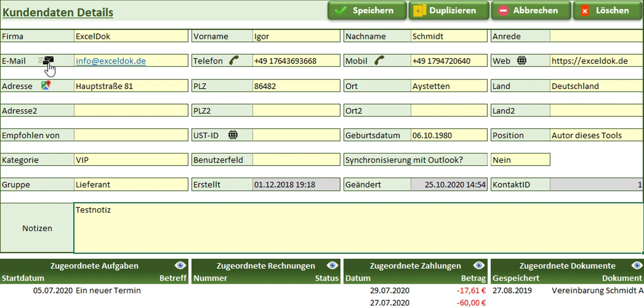This screenshot has height=307, width=644.
Task: Select the empty PLZ2 field
Action: pos(296,111)
